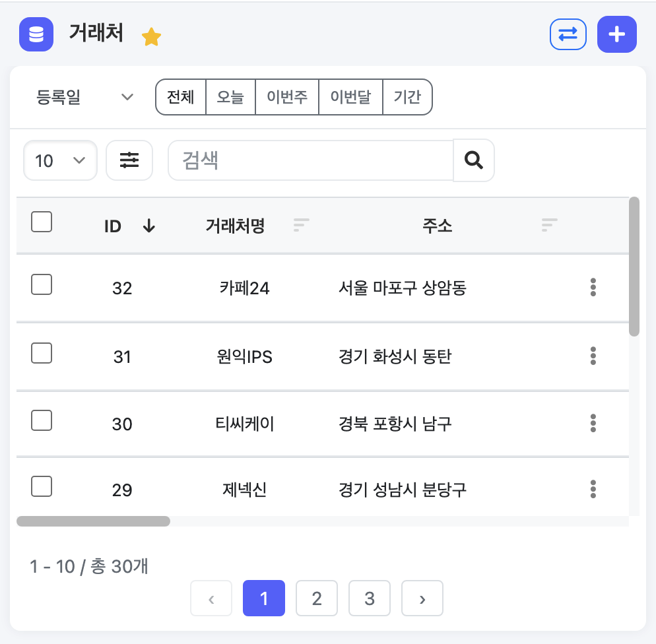Click the 거래처 database icon in the header

pyautogui.click(x=36, y=34)
